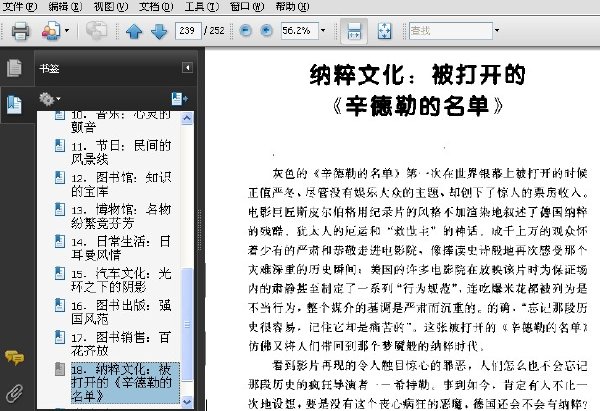Open the comments panel icon
Screen dimensions: 600x411
[15, 358]
